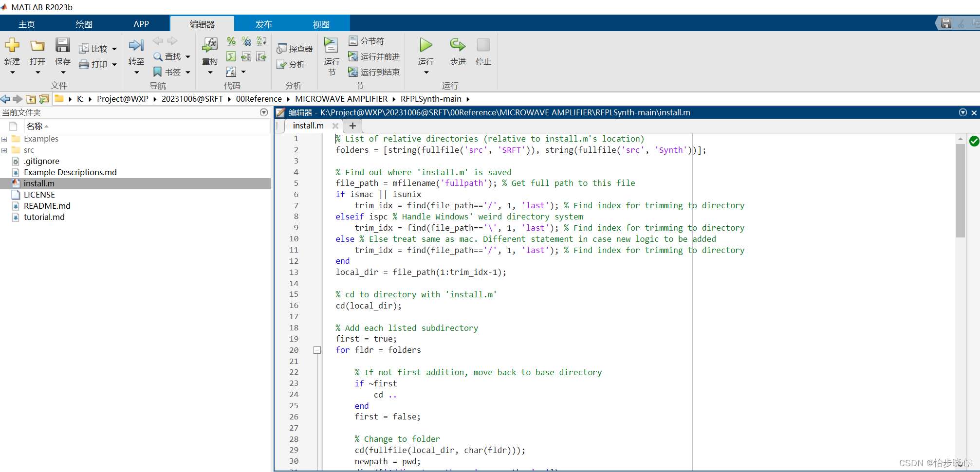Click the up-one-folder icon in address bar

pyautogui.click(x=31, y=99)
